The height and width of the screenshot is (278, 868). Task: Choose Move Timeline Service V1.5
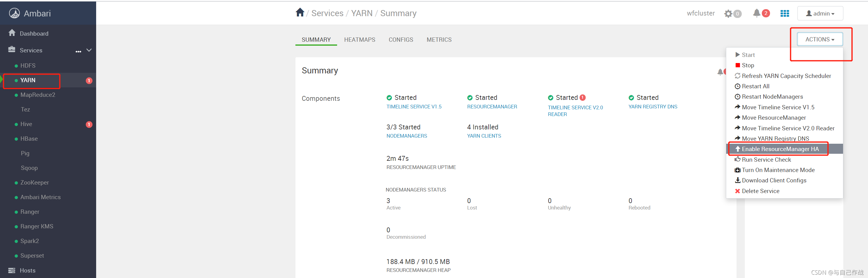pos(784,107)
